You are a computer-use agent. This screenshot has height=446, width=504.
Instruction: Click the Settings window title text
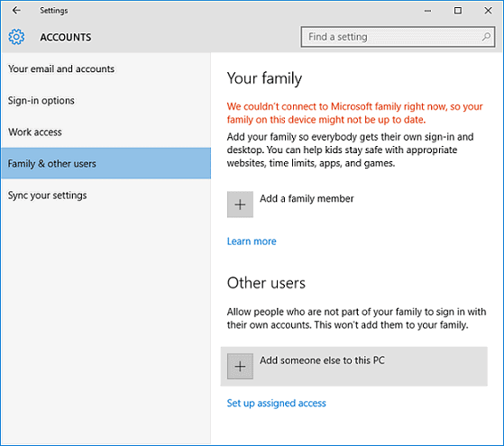[54, 11]
